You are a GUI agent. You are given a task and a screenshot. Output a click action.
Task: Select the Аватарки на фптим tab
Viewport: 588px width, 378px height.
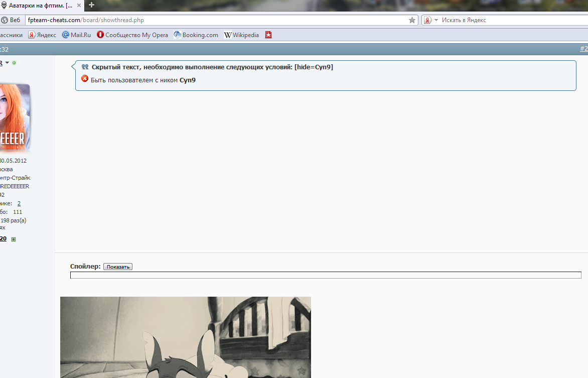click(41, 5)
